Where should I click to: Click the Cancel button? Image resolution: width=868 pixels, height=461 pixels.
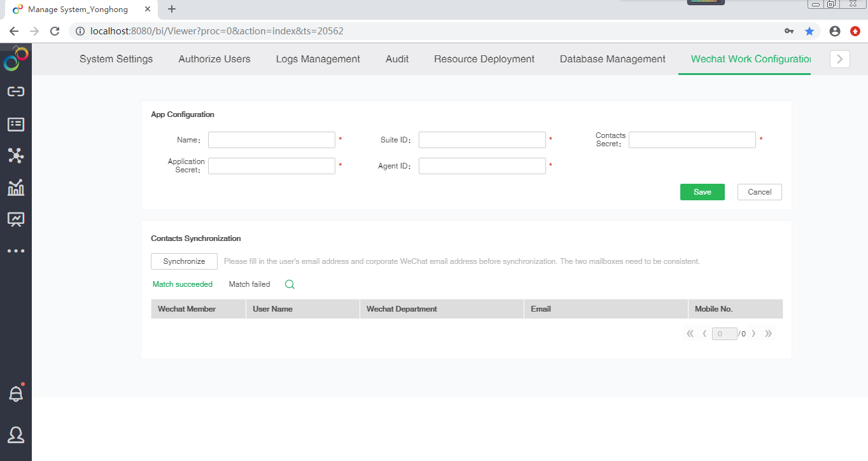(x=760, y=192)
